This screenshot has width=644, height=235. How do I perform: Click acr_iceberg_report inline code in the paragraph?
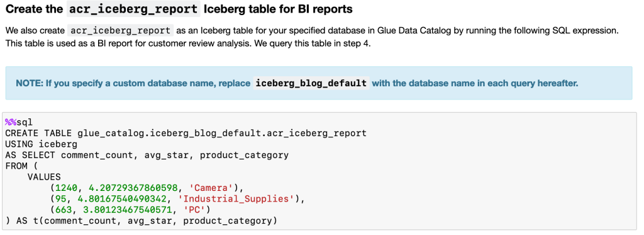121,30
